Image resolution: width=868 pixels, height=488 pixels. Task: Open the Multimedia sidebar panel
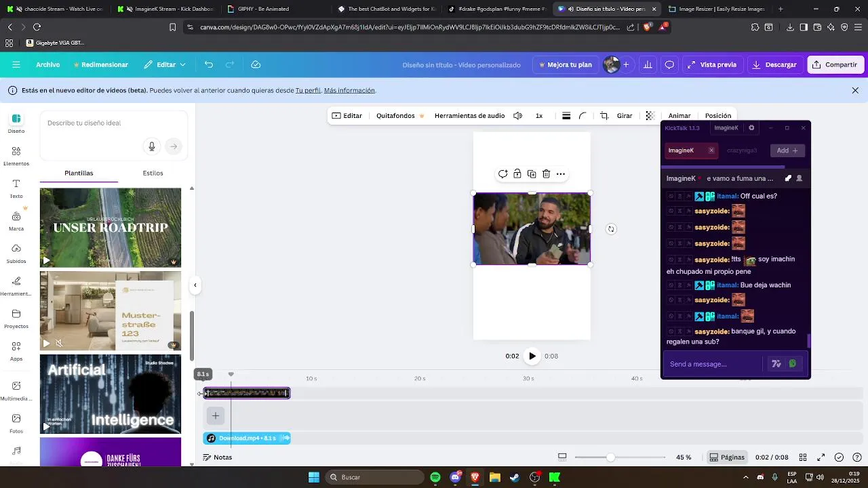(16, 391)
